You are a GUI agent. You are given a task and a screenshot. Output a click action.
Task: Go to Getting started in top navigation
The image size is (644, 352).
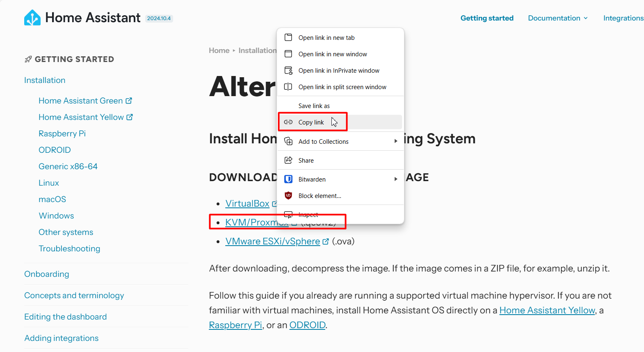pyautogui.click(x=487, y=18)
